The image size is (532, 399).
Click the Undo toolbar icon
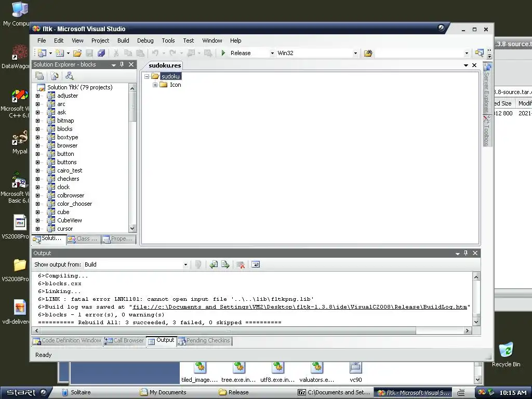point(155,53)
